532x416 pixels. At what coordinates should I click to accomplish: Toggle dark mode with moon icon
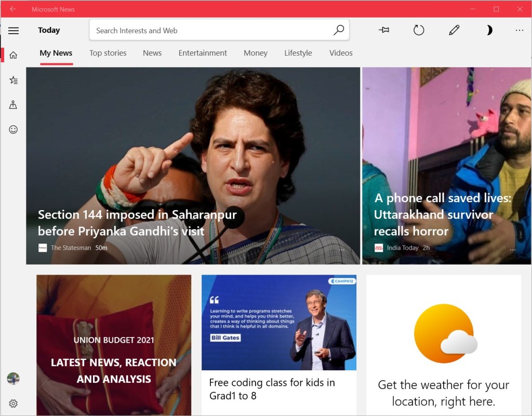click(489, 30)
